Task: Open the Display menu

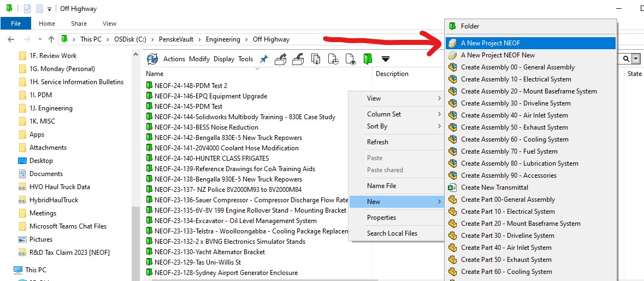Action: pos(224,59)
